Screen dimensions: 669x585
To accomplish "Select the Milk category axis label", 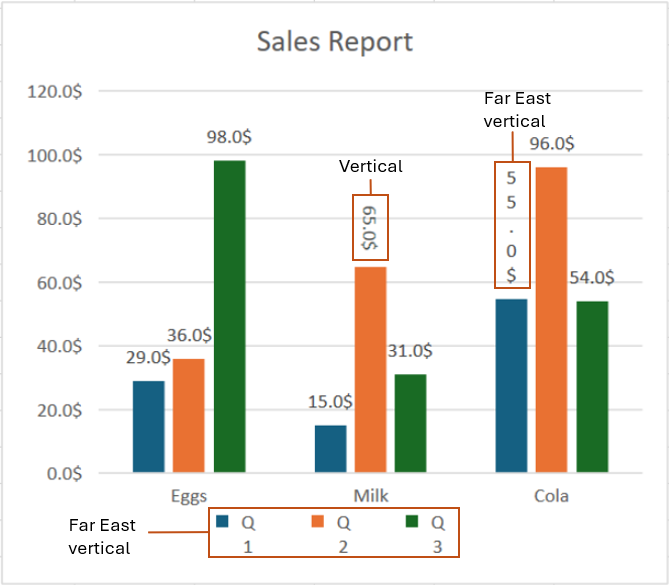I will (x=370, y=496).
